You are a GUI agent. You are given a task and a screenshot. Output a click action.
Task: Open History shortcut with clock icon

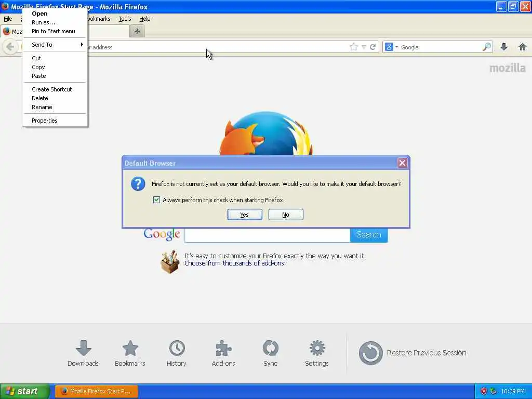[x=177, y=353]
